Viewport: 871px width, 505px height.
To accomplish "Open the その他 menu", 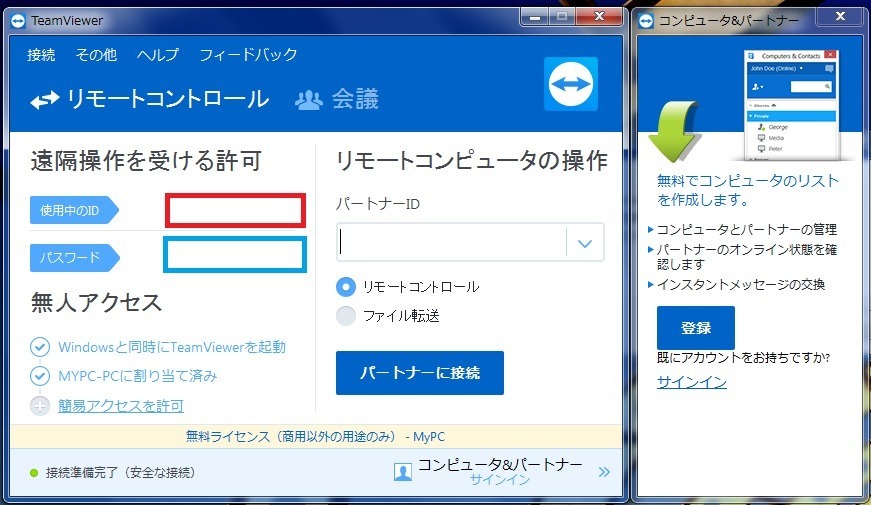I will tap(96, 54).
